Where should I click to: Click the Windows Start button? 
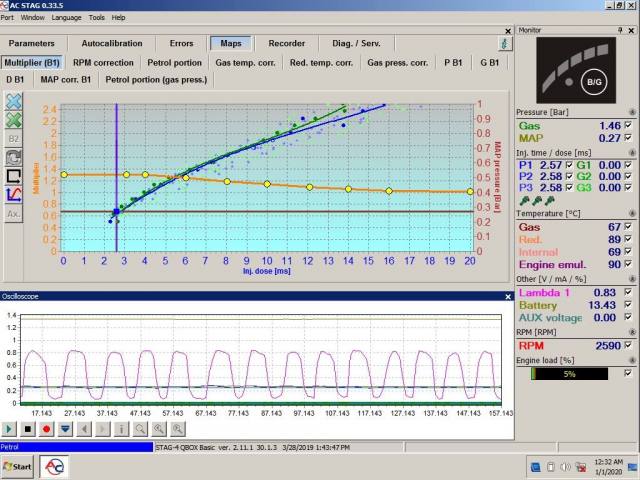coord(17,467)
